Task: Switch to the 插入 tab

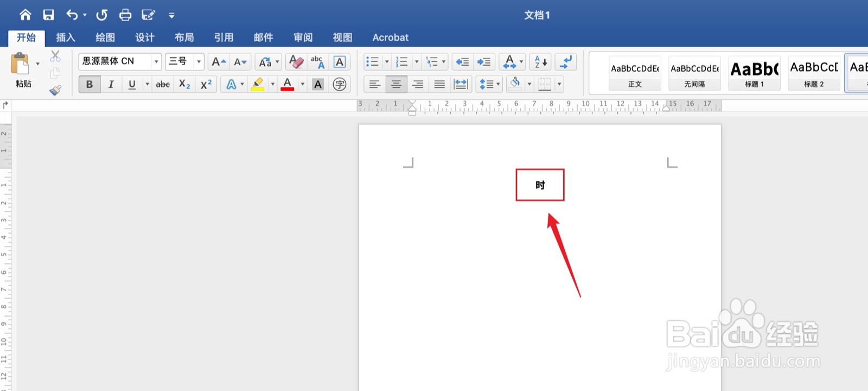Action: click(x=66, y=37)
